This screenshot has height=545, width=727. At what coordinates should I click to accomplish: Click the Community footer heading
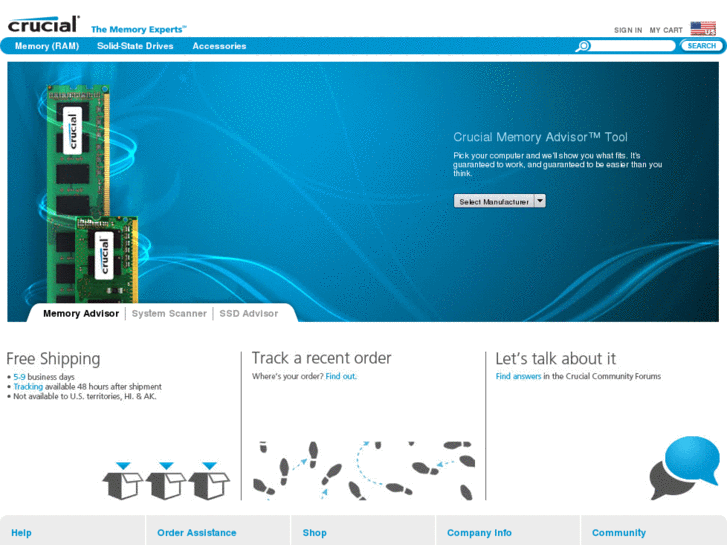point(619,532)
